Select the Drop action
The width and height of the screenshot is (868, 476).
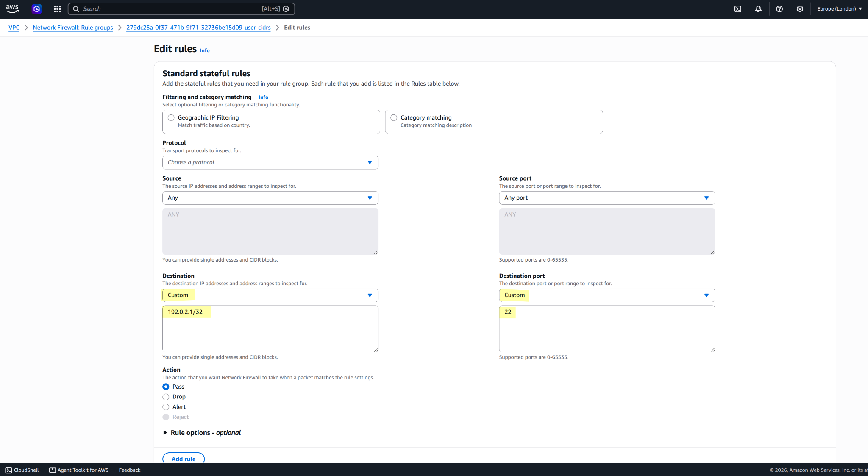click(x=166, y=397)
